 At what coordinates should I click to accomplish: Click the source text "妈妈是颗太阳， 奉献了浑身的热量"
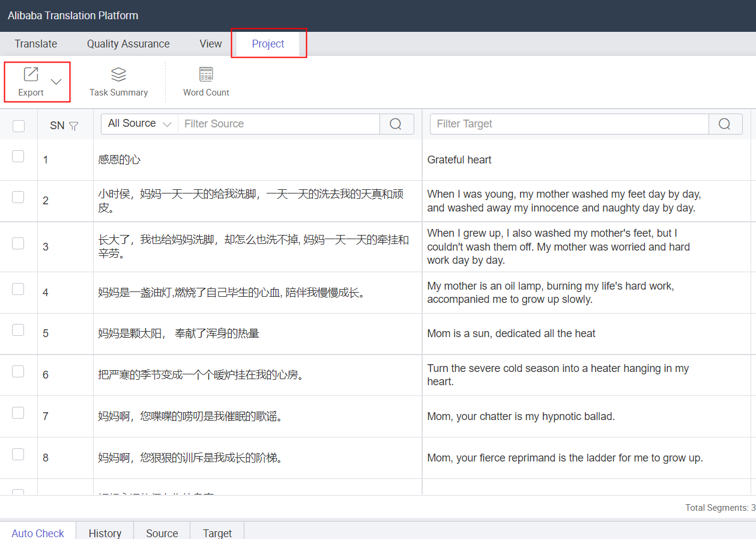tap(179, 333)
